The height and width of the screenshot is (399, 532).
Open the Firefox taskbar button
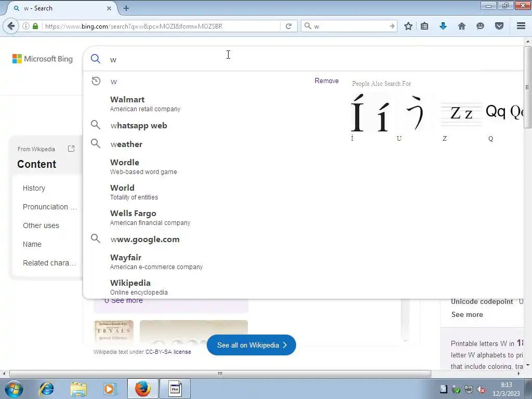pos(142,389)
